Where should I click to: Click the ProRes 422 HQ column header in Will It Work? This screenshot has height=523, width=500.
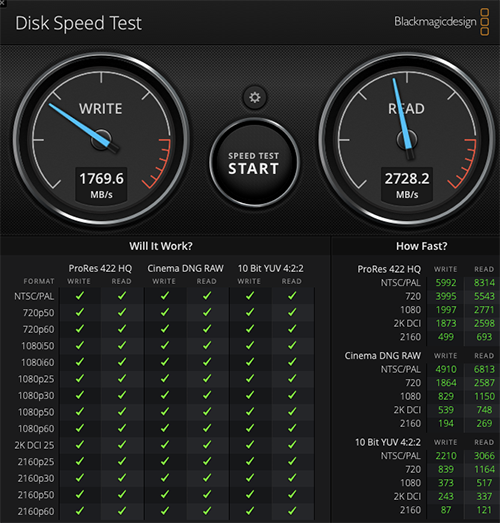pyautogui.click(x=100, y=269)
